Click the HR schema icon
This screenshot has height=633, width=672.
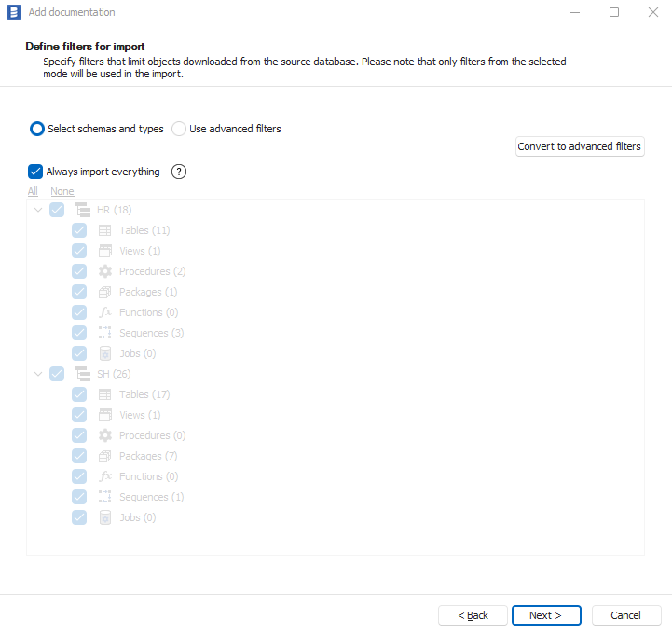pyautogui.click(x=83, y=210)
